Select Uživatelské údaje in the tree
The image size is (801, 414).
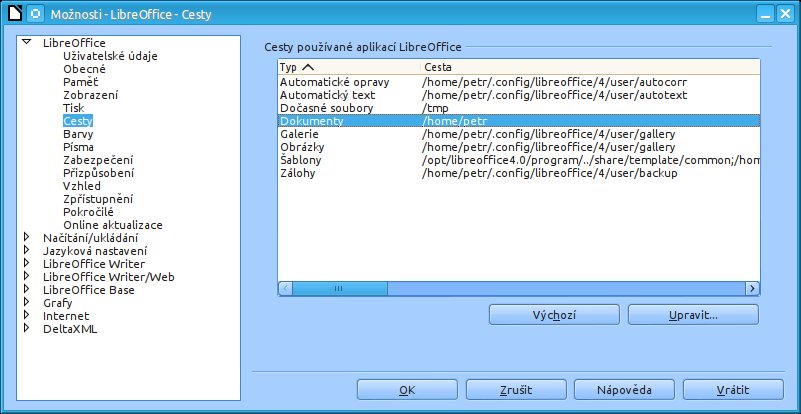pyautogui.click(x=110, y=56)
